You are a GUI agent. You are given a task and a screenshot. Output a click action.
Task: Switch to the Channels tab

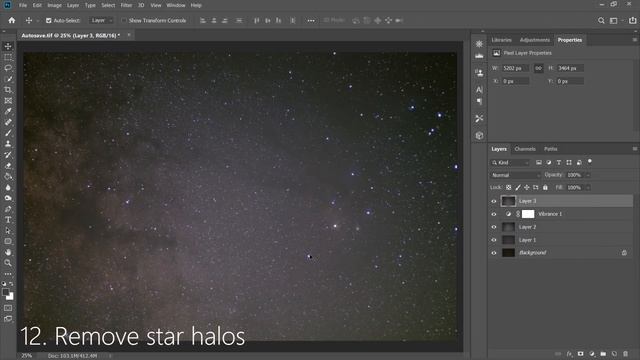[x=525, y=149]
